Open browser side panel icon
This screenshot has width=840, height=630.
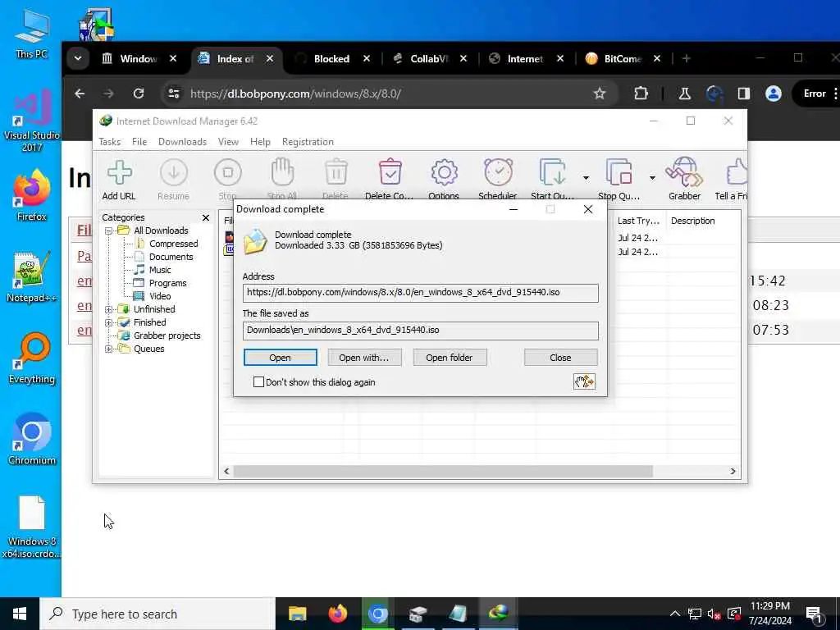point(743,94)
